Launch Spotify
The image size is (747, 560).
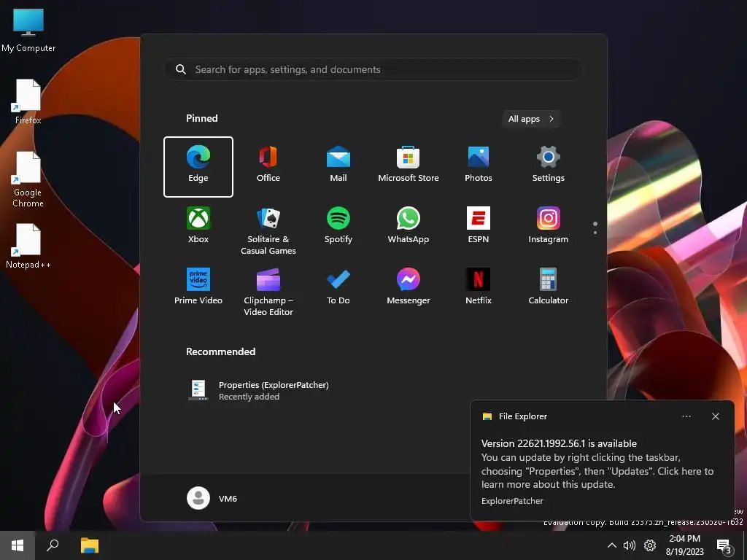(x=338, y=226)
